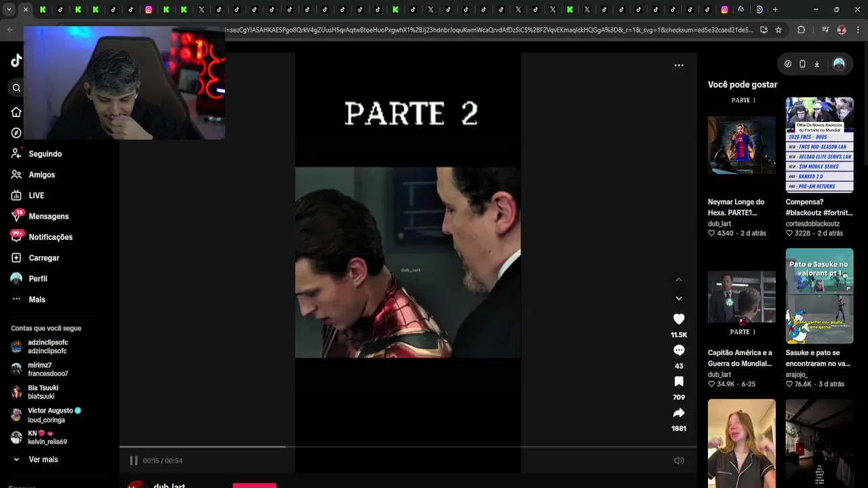868x488 pixels.
Task: Open the video's three-dot options menu
Action: pyautogui.click(x=679, y=65)
